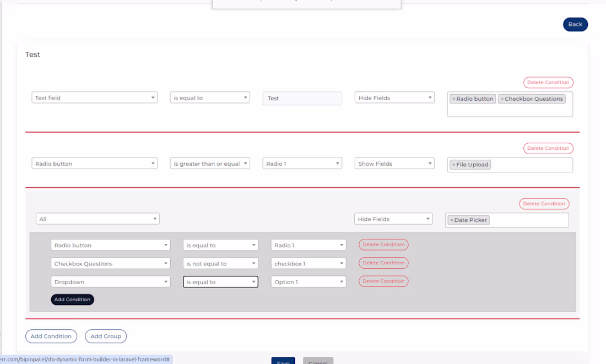The image size is (606, 364).
Task: Open the Checkbox Questions field dropdown
Action: click(111, 263)
